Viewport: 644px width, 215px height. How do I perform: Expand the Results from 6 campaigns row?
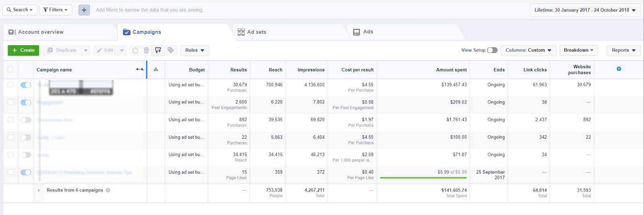[39, 190]
